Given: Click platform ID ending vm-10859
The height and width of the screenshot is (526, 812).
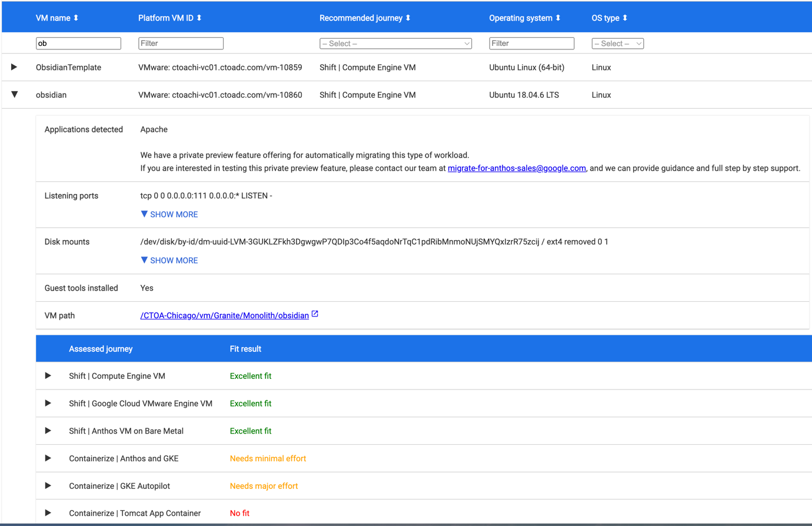Looking at the screenshot, I should [220, 68].
